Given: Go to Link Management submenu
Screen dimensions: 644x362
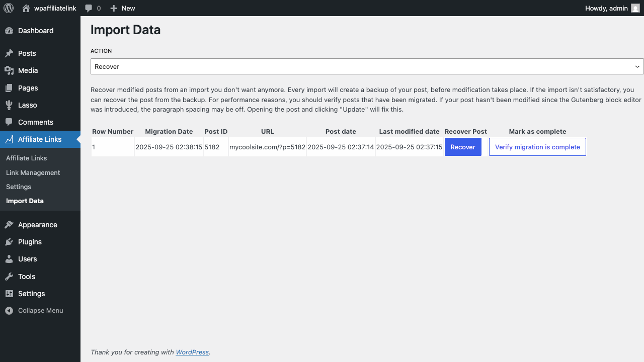Looking at the screenshot, I should (33, 172).
